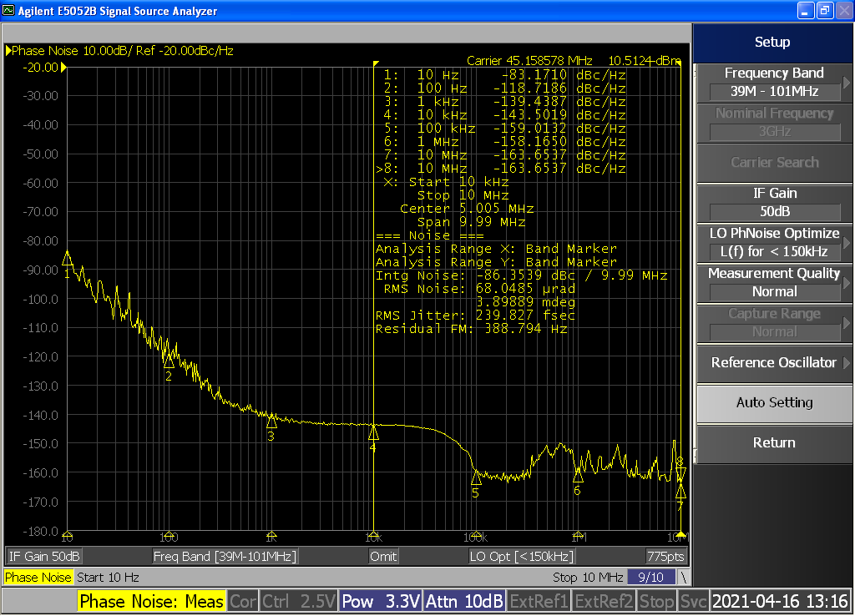
Task: Select the Phase Noise window tab
Action: [38, 578]
